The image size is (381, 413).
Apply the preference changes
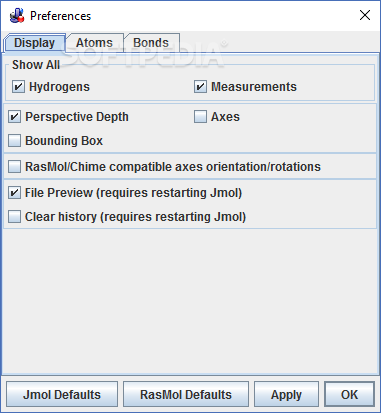[x=286, y=395]
